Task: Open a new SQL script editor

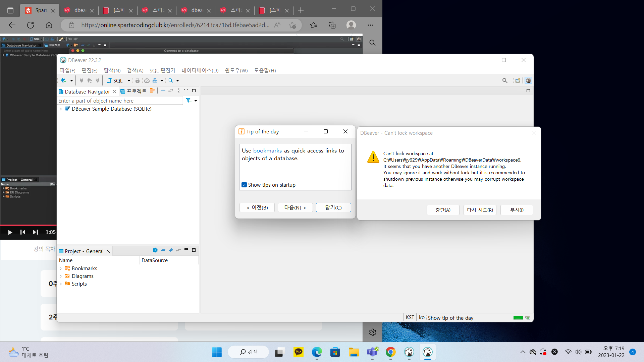Action: [115, 80]
